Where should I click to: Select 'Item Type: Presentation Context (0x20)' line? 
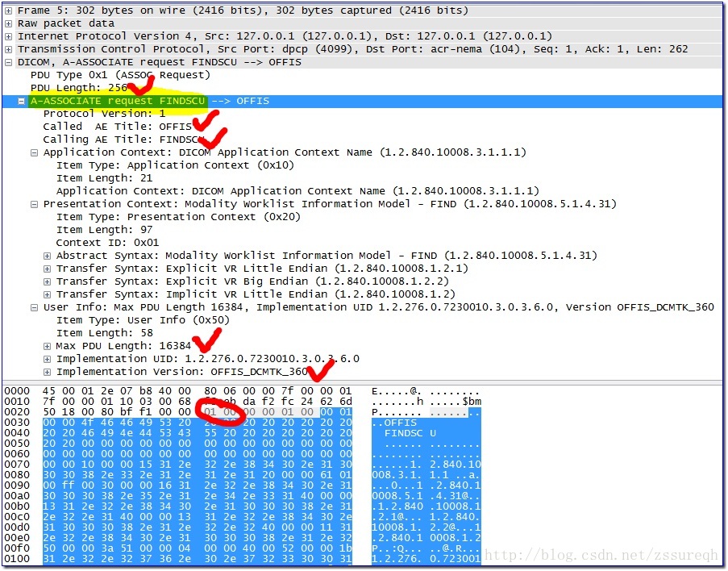[178, 217]
